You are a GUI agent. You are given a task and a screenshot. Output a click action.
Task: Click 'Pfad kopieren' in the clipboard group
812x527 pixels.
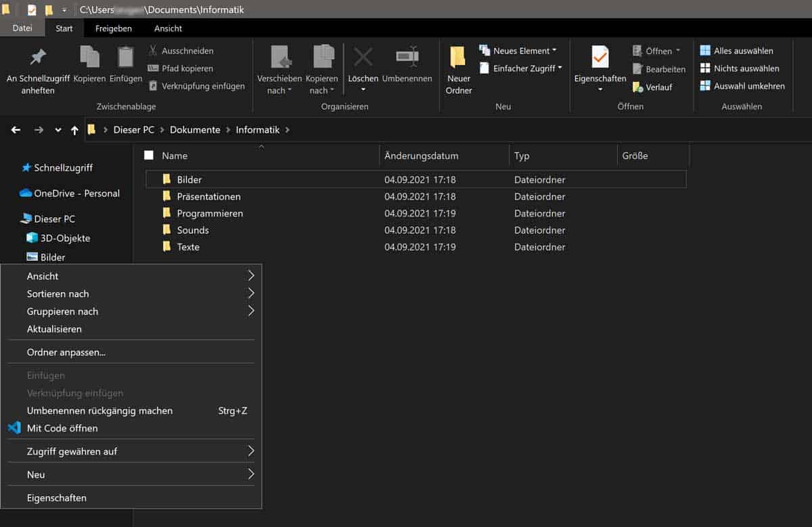coord(187,68)
